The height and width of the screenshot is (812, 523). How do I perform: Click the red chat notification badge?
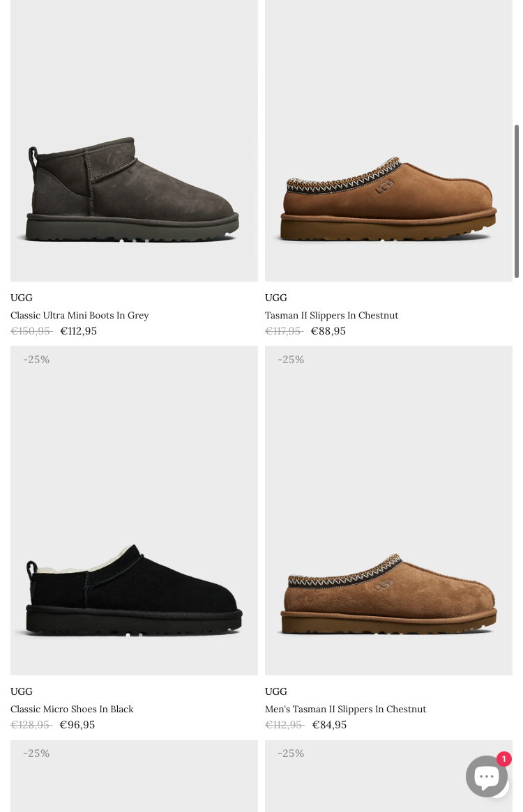(503, 758)
